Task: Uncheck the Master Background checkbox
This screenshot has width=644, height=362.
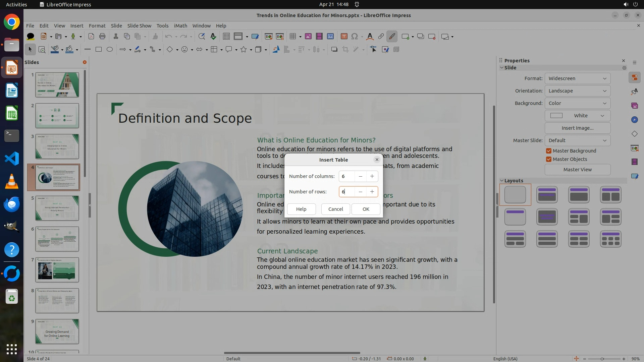Action: 549,151
